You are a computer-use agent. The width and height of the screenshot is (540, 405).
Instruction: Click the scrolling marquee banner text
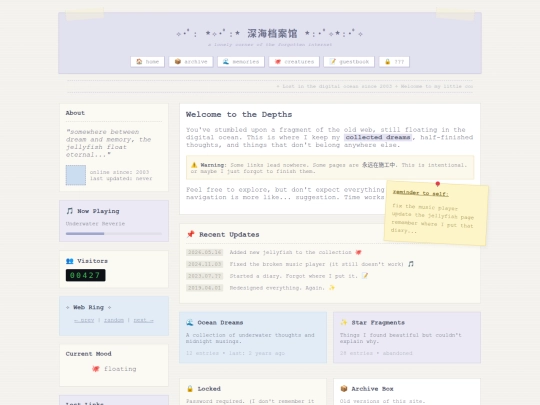click(375, 86)
